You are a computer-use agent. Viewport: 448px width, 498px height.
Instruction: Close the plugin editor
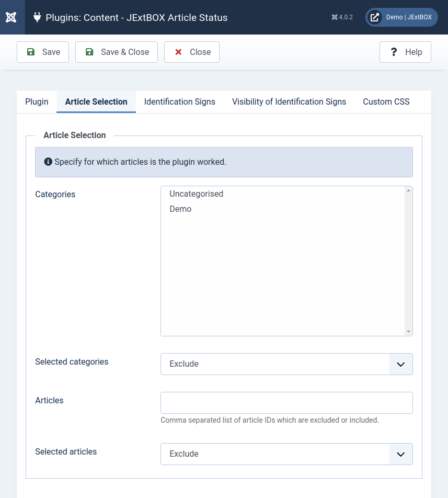[x=192, y=52]
